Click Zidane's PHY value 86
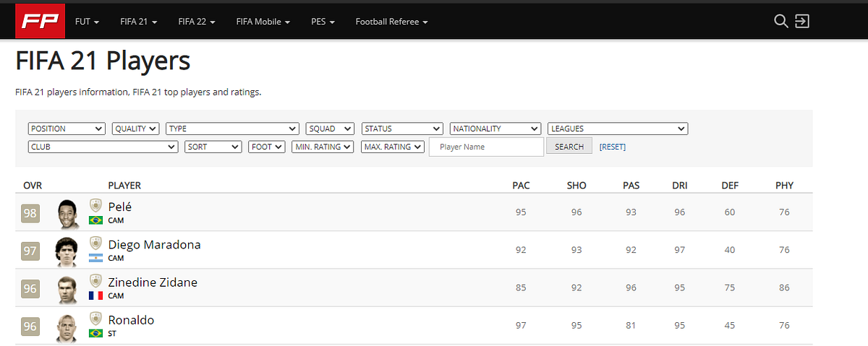The width and height of the screenshot is (868, 346). pos(784,287)
